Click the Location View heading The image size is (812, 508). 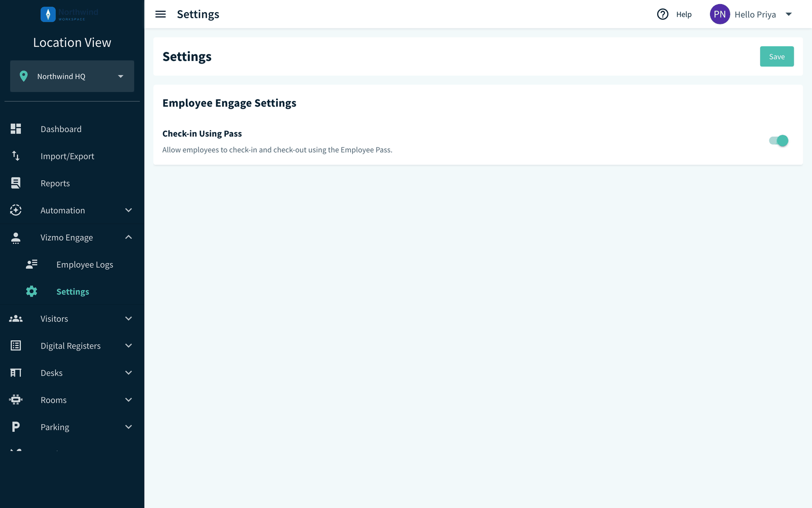[72, 43]
